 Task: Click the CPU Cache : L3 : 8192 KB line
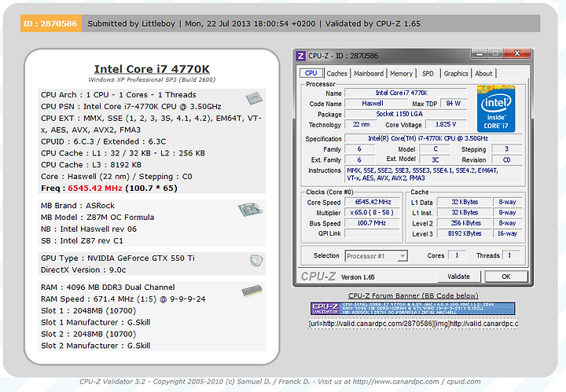(x=91, y=165)
